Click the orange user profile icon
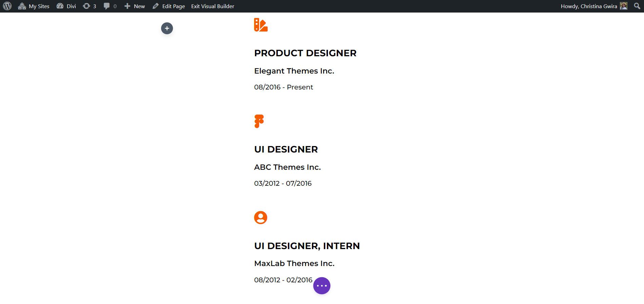Viewport: 644px width, 304px height. click(260, 218)
